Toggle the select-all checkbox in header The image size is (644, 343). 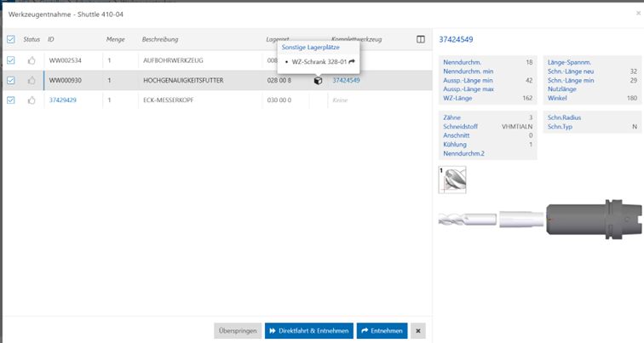[11, 39]
